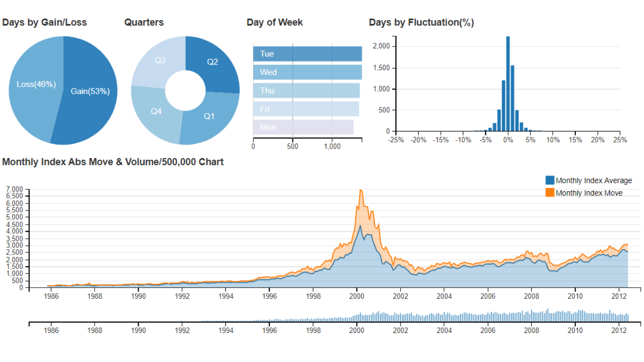
Task: Click the Monthly Index Move legend label
Action: (589, 193)
